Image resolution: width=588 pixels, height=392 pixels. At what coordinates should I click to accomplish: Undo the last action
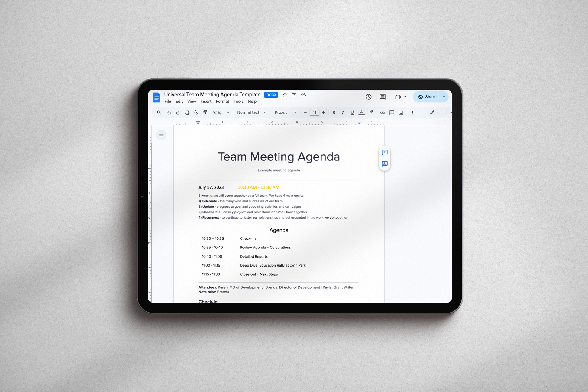point(169,112)
